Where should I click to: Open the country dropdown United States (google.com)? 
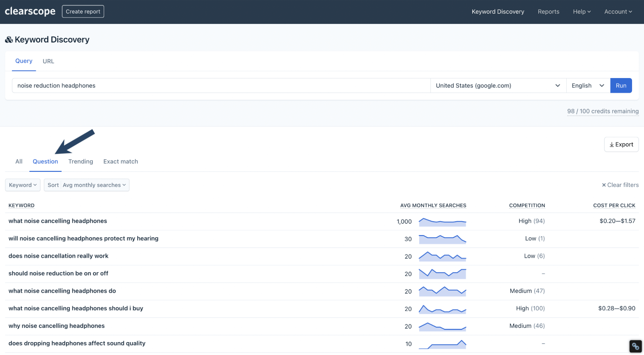pos(498,86)
